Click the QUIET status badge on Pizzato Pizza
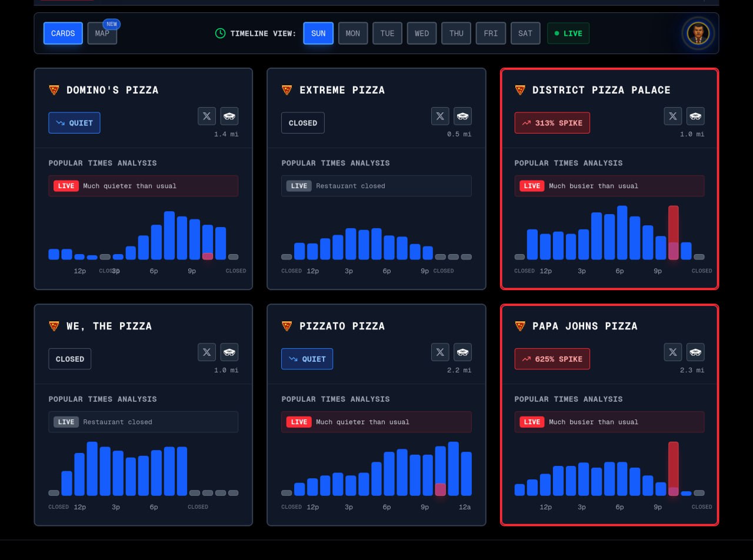753x560 pixels. click(x=307, y=359)
